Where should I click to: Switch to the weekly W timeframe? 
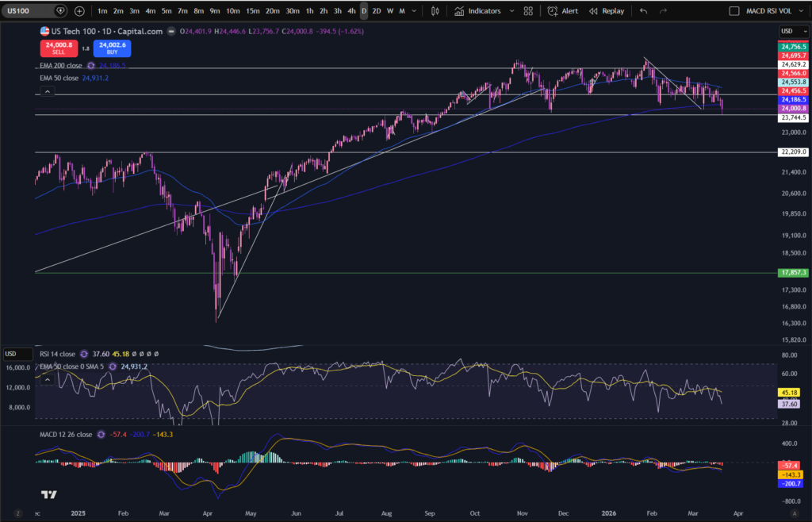[390, 11]
